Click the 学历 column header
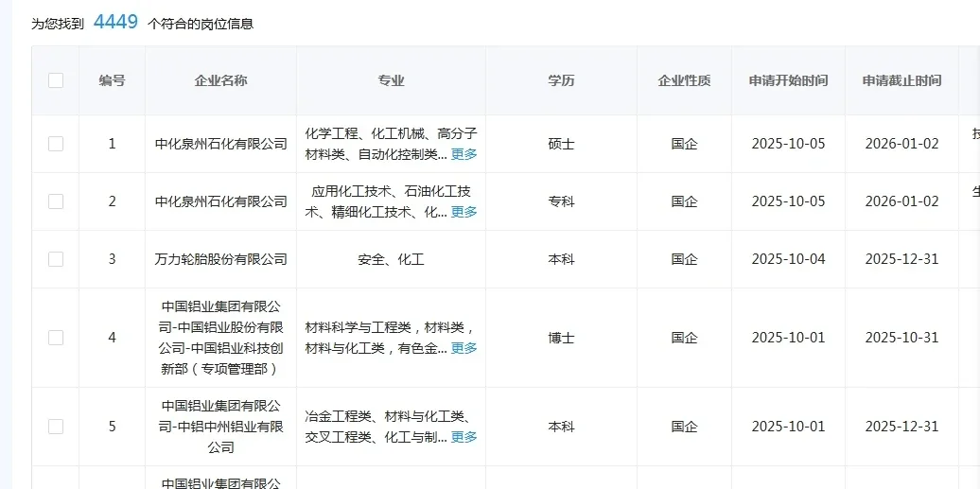The width and height of the screenshot is (980, 489). (561, 80)
